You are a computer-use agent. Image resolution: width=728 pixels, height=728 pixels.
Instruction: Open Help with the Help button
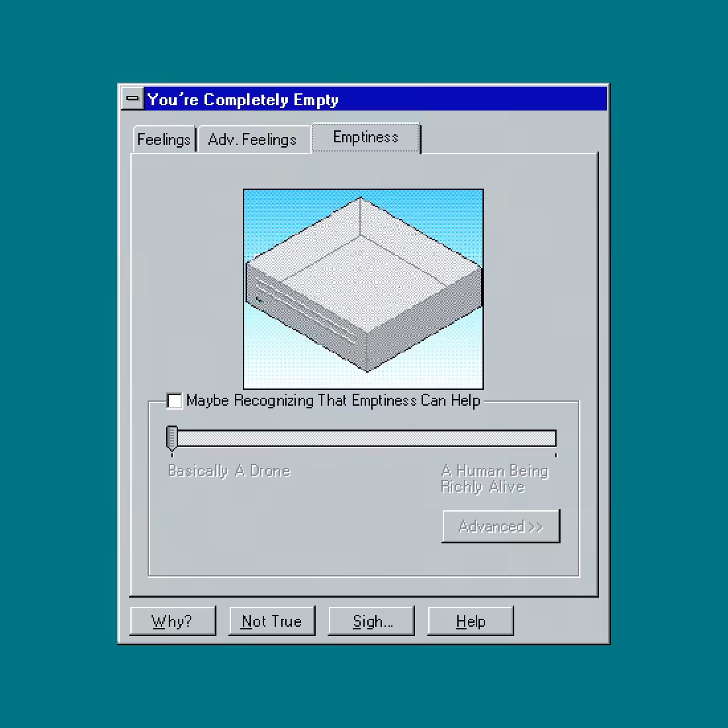click(471, 621)
